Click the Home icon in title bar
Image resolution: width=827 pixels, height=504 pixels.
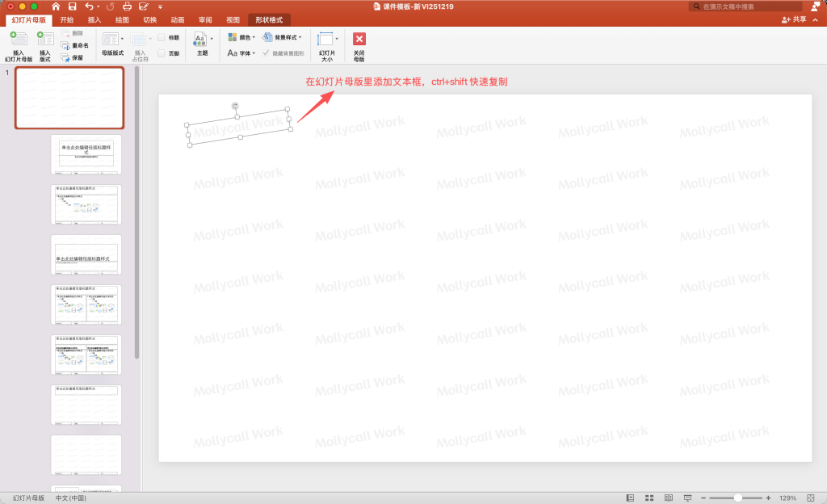tap(56, 6)
